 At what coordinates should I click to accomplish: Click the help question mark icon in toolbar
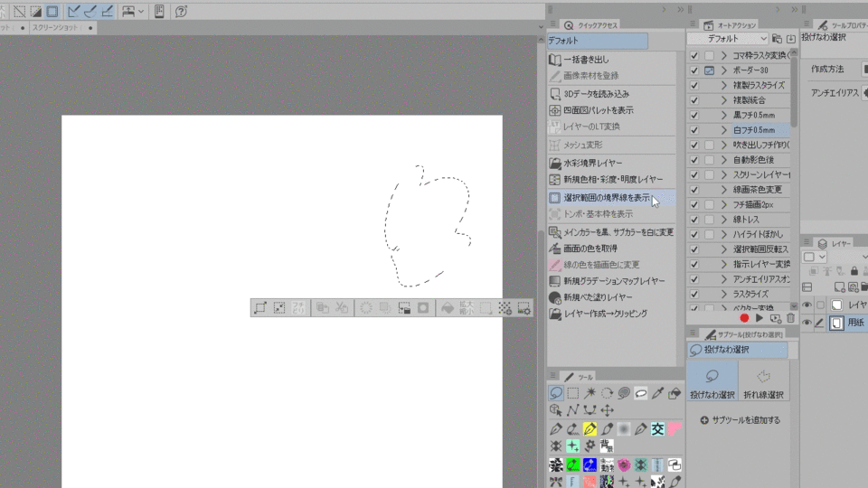pyautogui.click(x=181, y=11)
